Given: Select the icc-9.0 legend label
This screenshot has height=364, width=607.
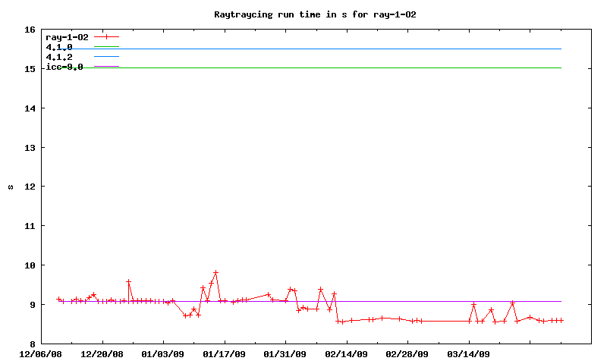Looking at the screenshot, I should [64, 67].
